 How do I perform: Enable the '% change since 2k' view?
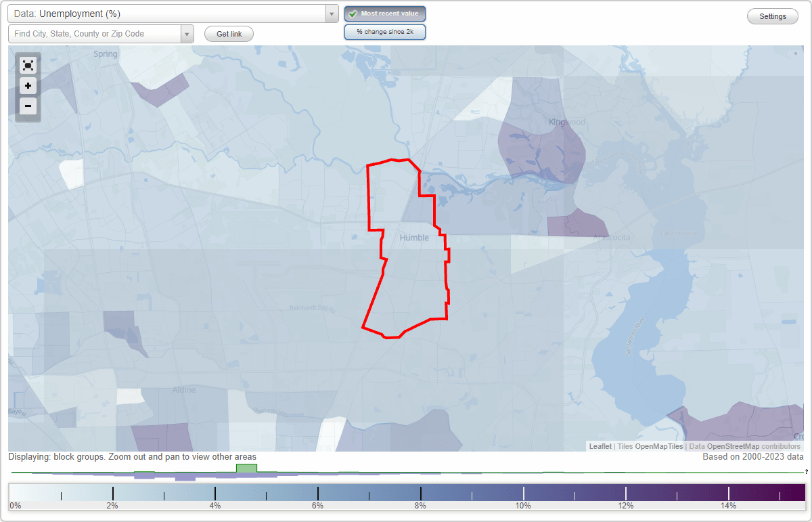tap(384, 31)
